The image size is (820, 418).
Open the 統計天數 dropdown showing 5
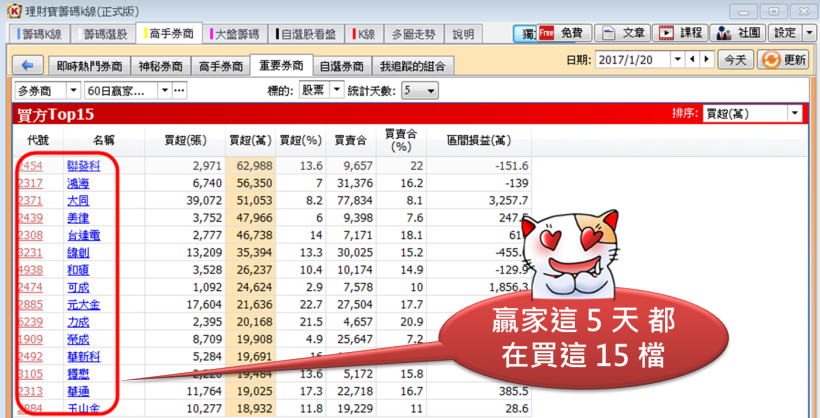(419, 91)
